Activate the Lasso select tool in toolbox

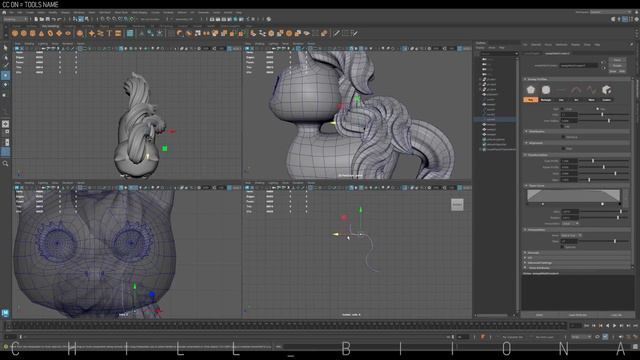[x=5, y=58]
